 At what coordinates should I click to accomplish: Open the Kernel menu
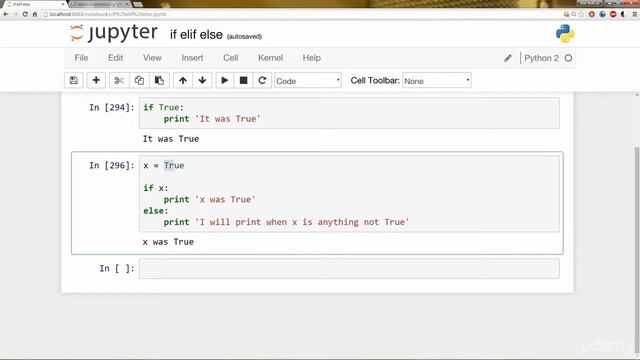(x=270, y=58)
